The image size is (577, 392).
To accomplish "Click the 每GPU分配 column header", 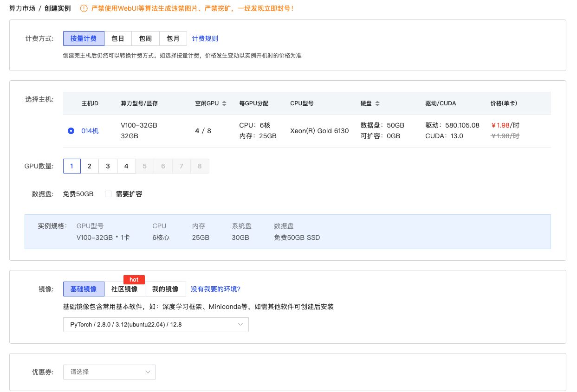I will (x=253, y=103).
